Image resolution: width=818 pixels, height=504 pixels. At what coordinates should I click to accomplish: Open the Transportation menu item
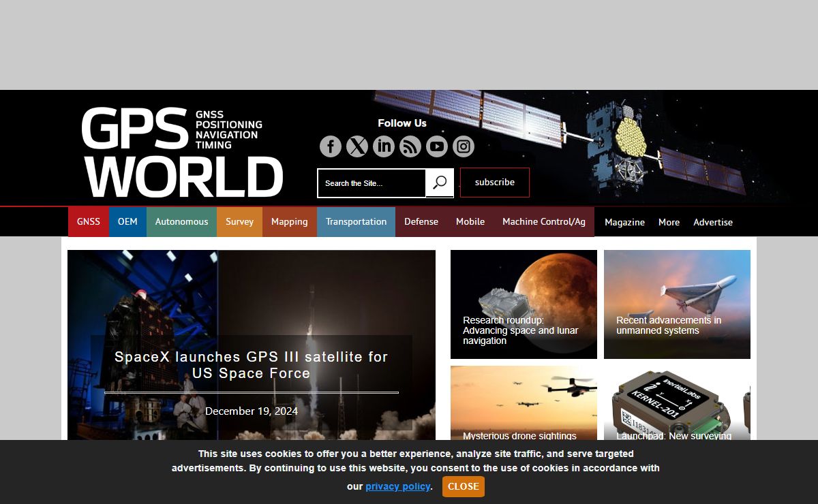coord(356,222)
